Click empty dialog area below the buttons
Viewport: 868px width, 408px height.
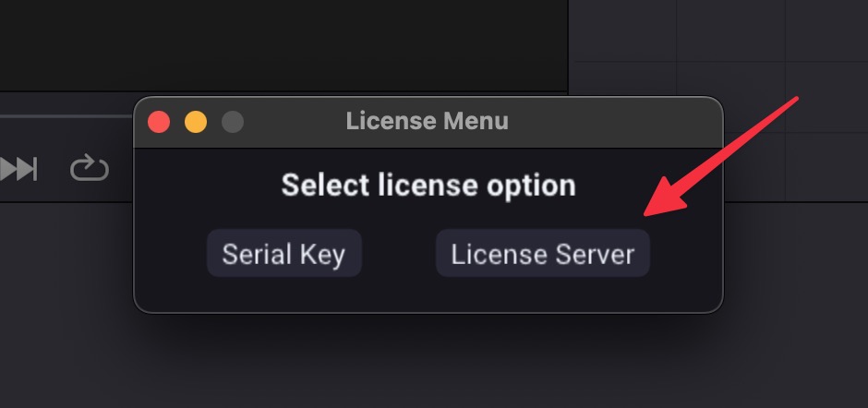pyautogui.click(x=428, y=295)
